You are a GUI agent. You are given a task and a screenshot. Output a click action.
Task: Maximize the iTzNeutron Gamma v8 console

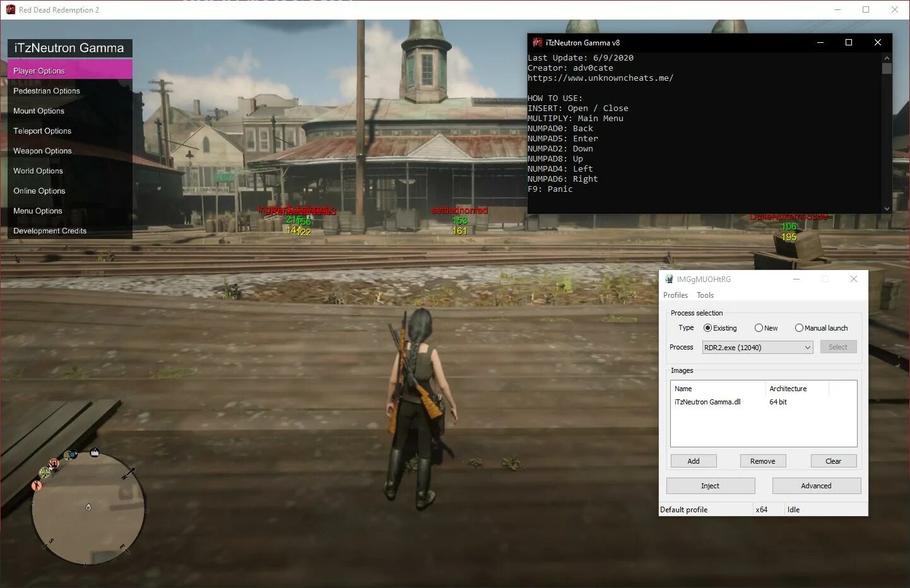point(849,42)
